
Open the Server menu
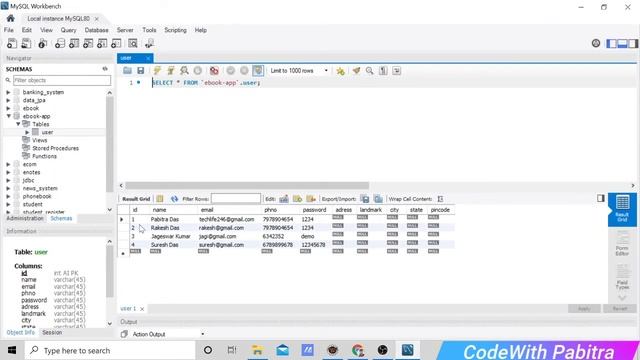(x=125, y=30)
